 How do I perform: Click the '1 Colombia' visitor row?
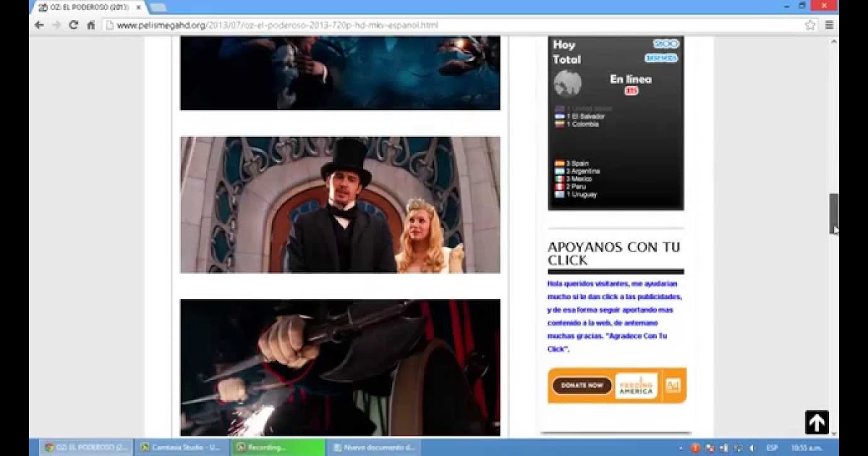point(576,124)
